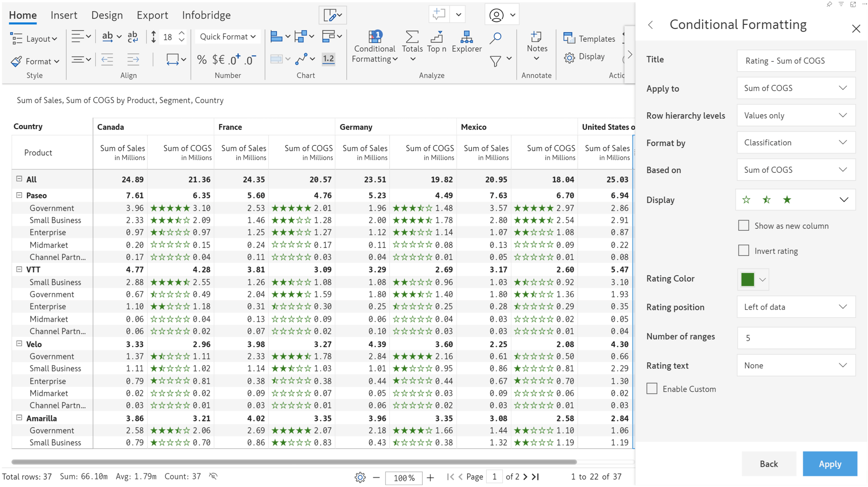Image resolution: width=868 pixels, height=487 pixels.
Task: Switch to the Insert tab
Action: tap(64, 15)
